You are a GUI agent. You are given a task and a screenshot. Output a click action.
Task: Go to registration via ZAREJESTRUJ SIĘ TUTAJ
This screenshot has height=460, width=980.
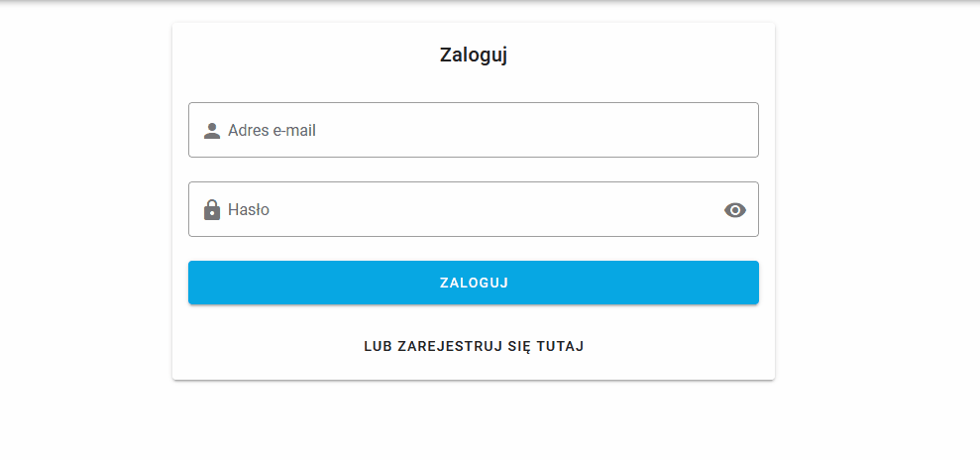474,346
